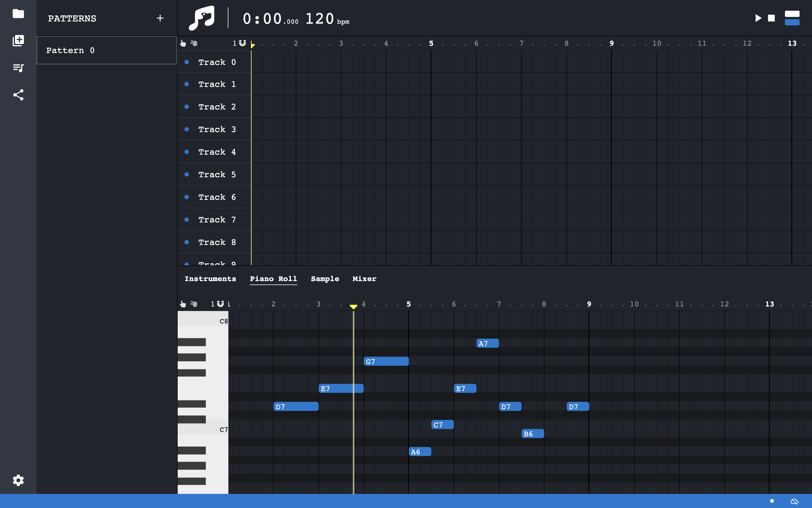Click the piano roll snap value 1
The width and height of the screenshot is (812, 508).
(x=212, y=304)
